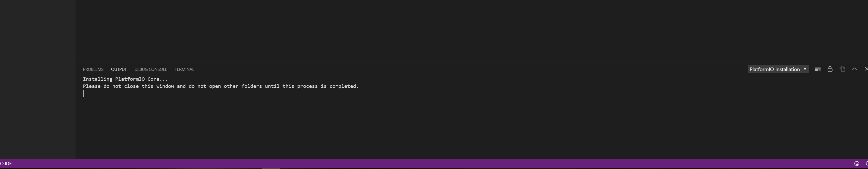This screenshot has height=169, width=868.
Task: Click the 'IDE...' status bar item
Action: point(7,164)
